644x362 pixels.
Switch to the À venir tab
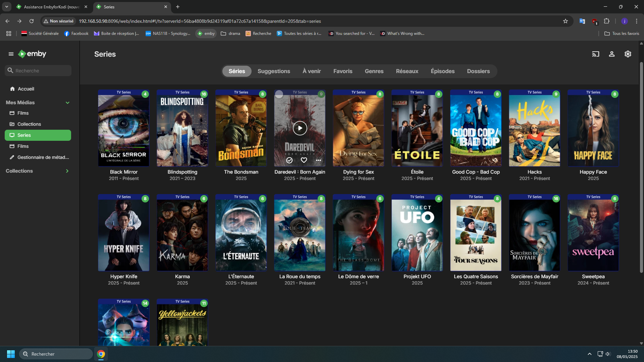(311, 71)
